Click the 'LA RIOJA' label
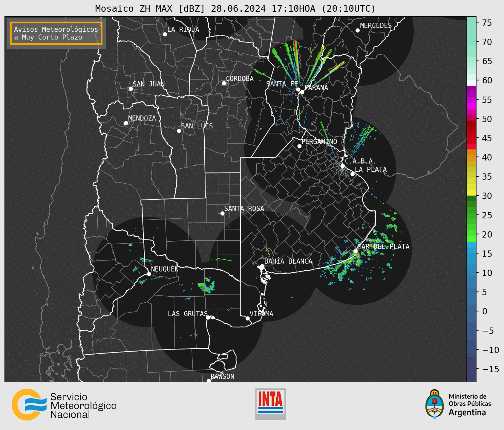This screenshot has width=504, height=430. (183, 29)
